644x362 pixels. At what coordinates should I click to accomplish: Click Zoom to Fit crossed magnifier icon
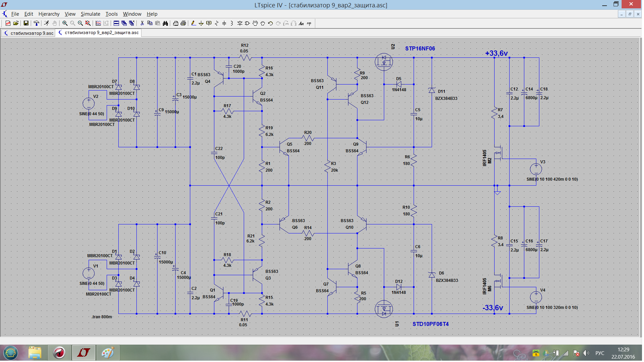click(88, 23)
